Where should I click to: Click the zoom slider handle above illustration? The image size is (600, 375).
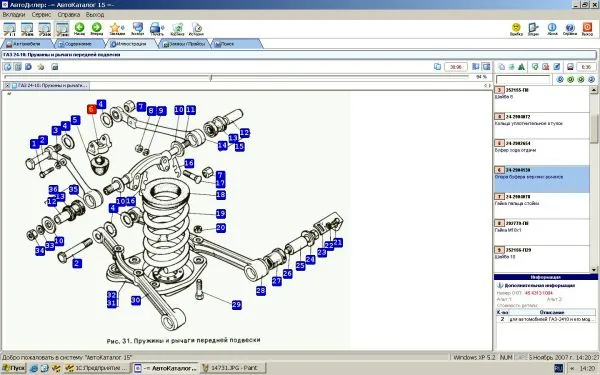211,77
